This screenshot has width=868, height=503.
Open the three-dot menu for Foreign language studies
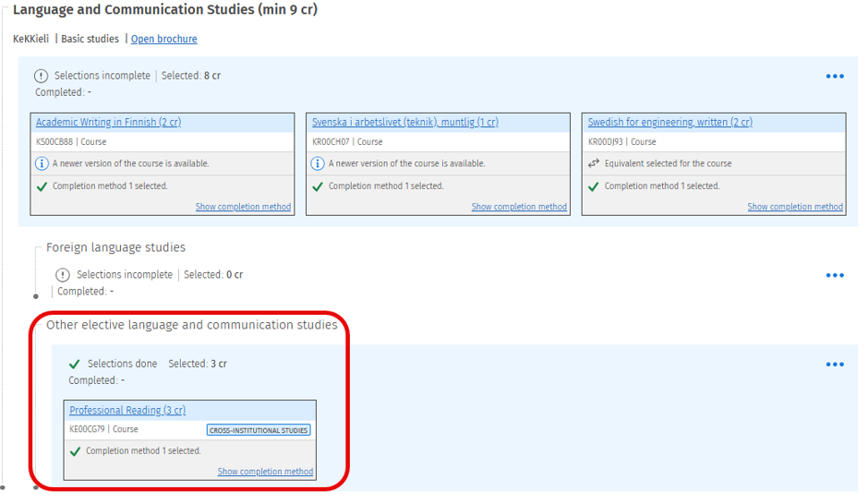834,275
